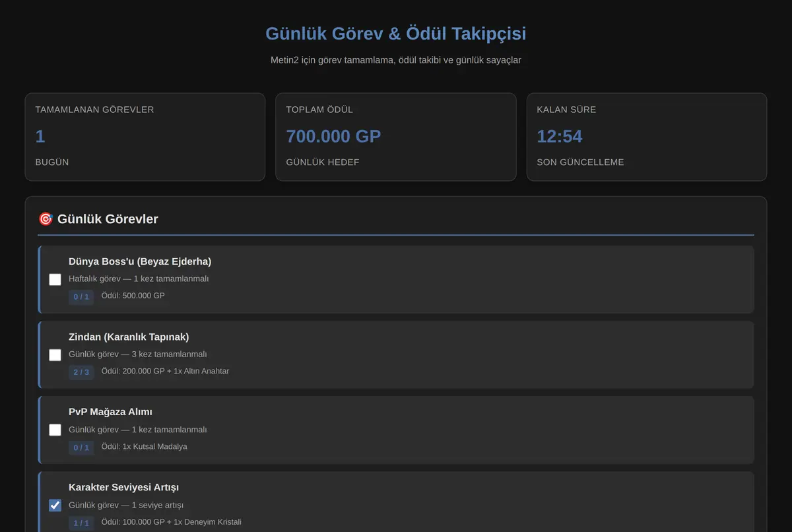The height and width of the screenshot is (532, 792).
Task: Click the Karakter Seviyesi Artışı task title
Action: click(x=124, y=487)
